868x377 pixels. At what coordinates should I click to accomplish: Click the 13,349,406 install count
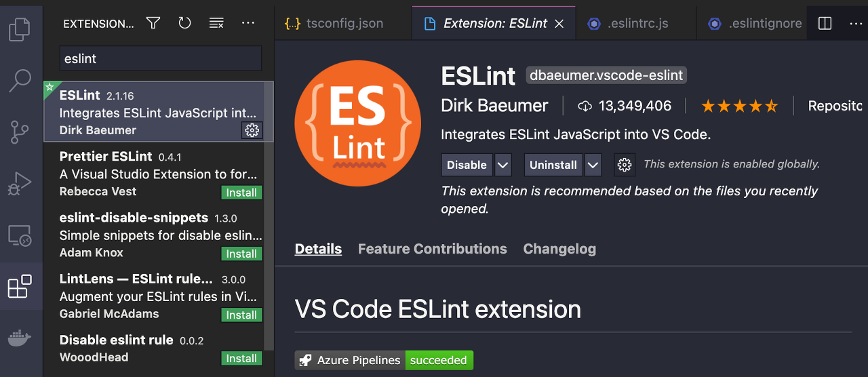tap(635, 106)
